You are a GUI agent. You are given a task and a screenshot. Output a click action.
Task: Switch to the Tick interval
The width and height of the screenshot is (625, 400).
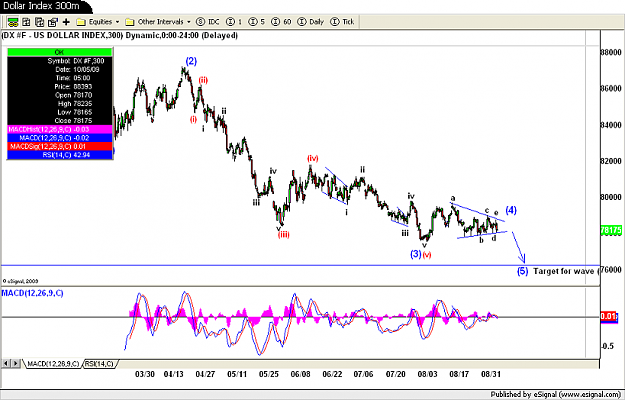click(x=343, y=22)
